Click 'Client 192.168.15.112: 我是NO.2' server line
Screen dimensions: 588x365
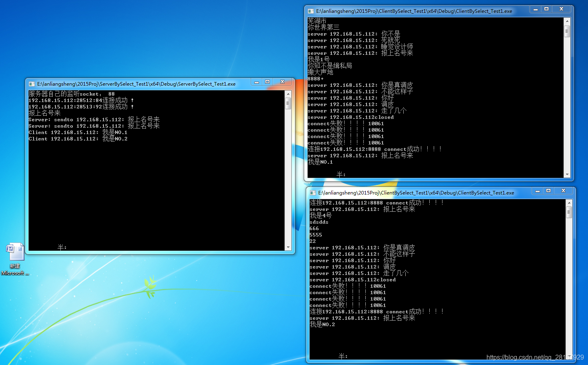pos(78,139)
